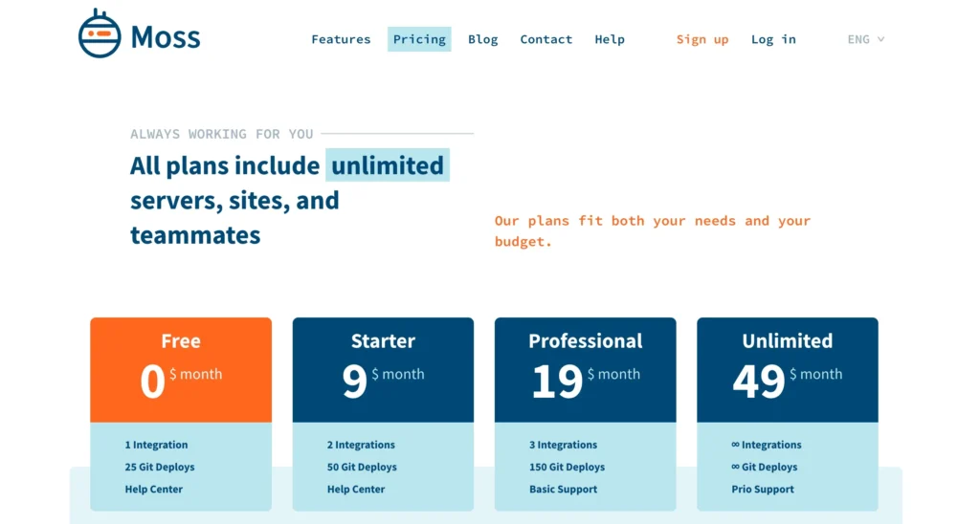
Task: Click the Log in link
Action: 773,39
